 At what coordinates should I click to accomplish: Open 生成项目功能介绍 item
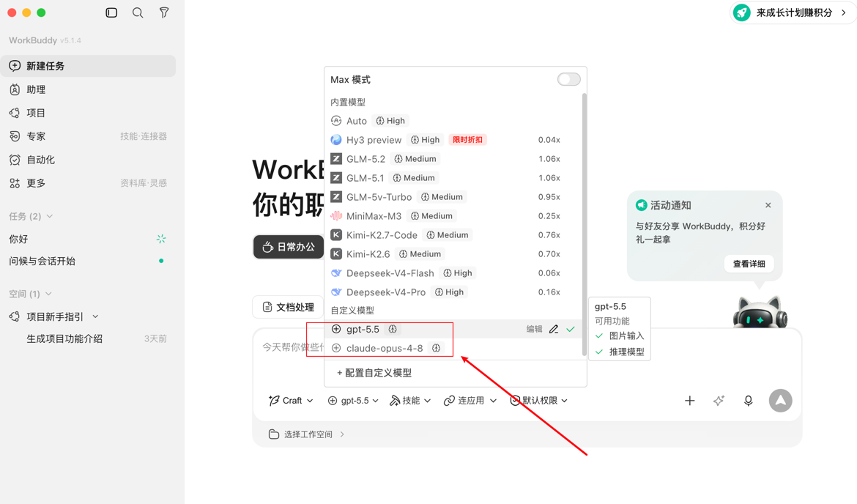[88, 339]
